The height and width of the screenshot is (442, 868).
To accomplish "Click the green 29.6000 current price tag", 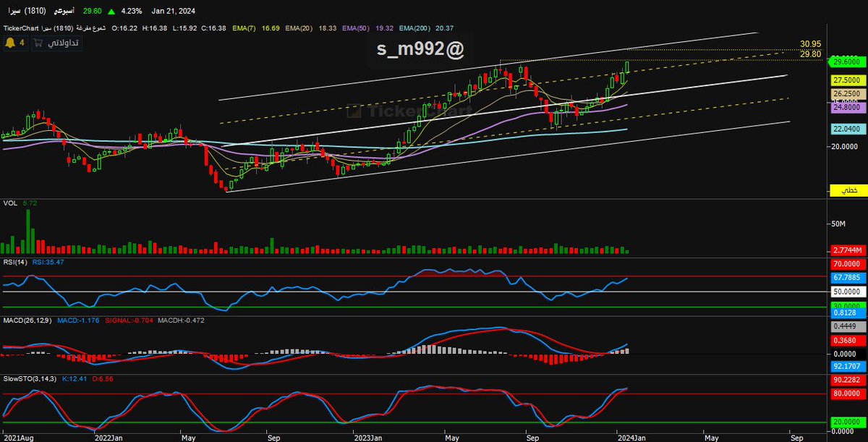I will click(848, 63).
